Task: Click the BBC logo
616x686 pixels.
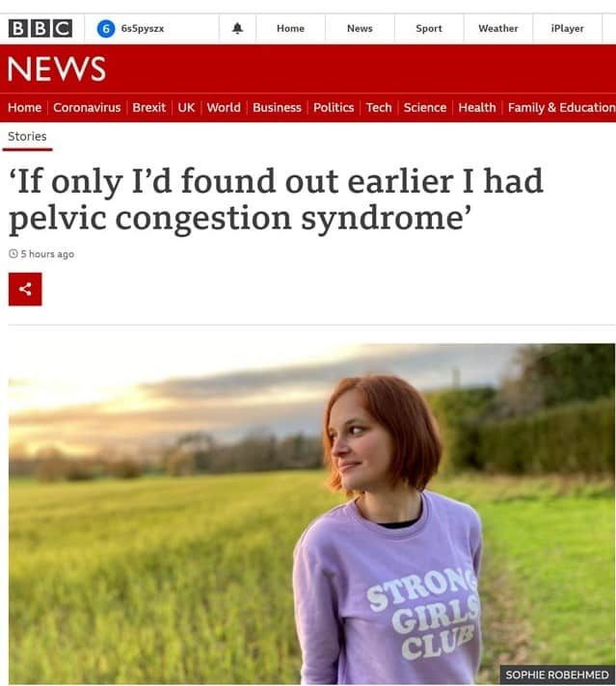Action: click(x=40, y=28)
